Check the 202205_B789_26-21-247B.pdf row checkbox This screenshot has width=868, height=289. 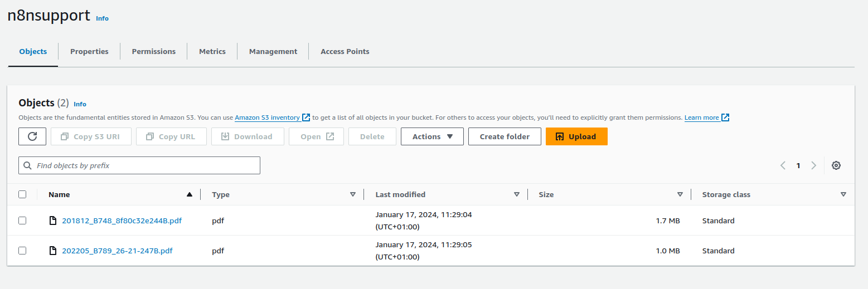[x=22, y=251]
